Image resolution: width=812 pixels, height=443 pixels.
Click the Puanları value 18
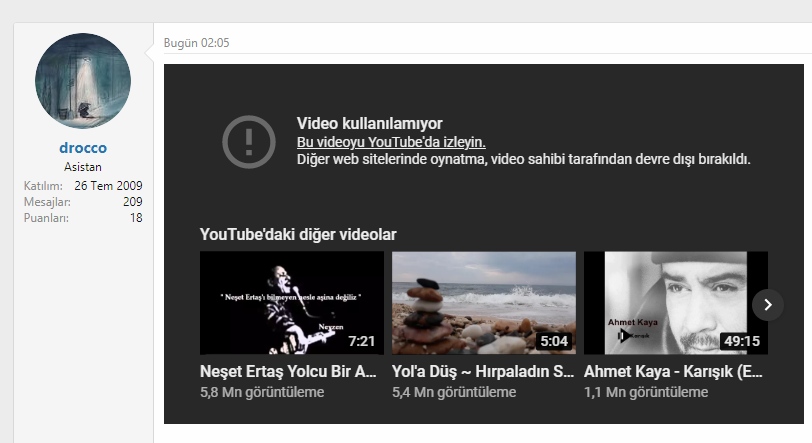[x=136, y=218]
